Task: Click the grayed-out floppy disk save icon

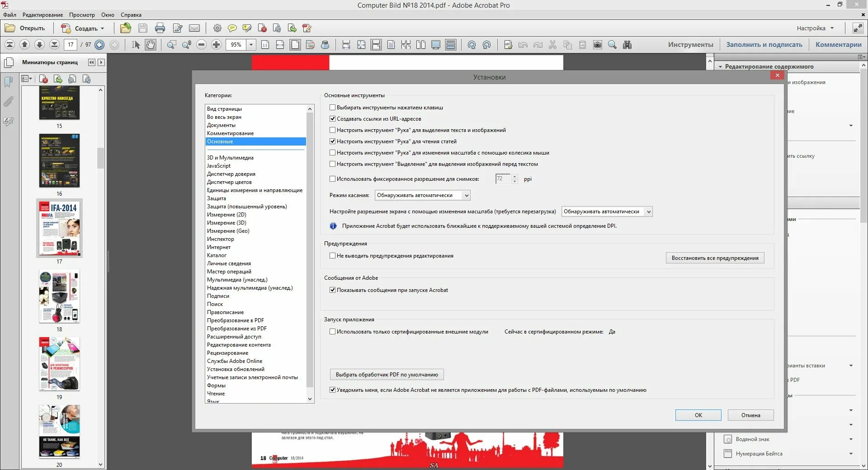Action: (143, 28)
